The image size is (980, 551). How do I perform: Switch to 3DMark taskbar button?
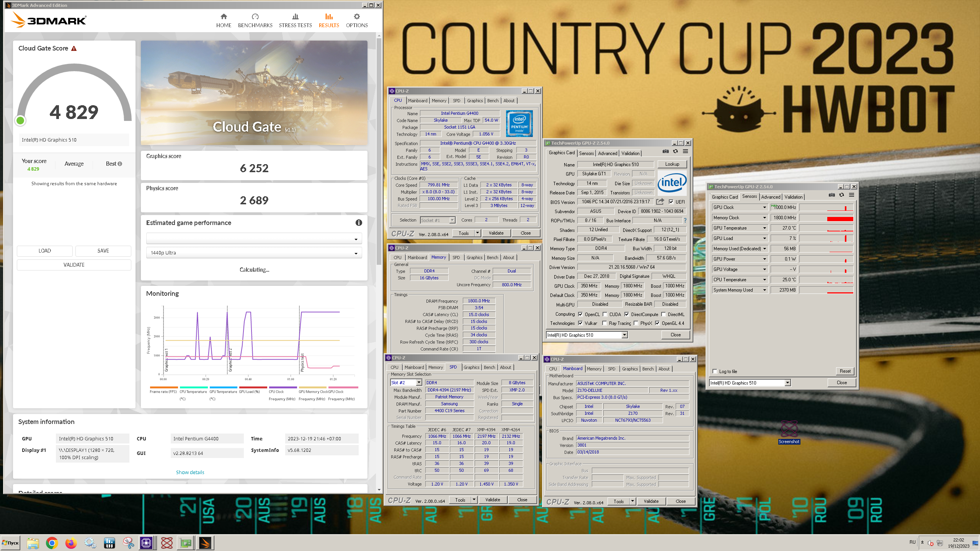pyautogui.click(x=205, y=543)
